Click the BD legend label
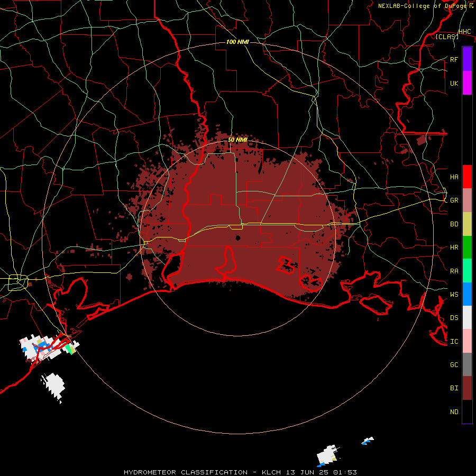Screen dimensions: 476x476 pos(454,224)
